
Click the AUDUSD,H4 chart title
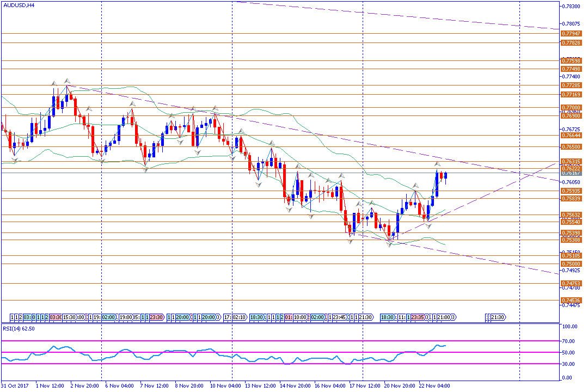click(19, 5)
